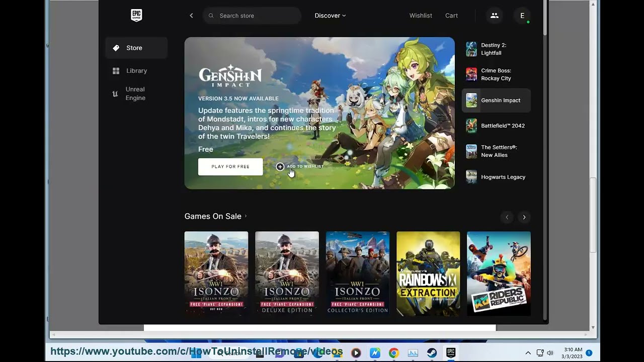Click the Destiny 2: Lightfall thumbnail icon
The width and height of the screenshot is (644, 362).
pos(471,49)
